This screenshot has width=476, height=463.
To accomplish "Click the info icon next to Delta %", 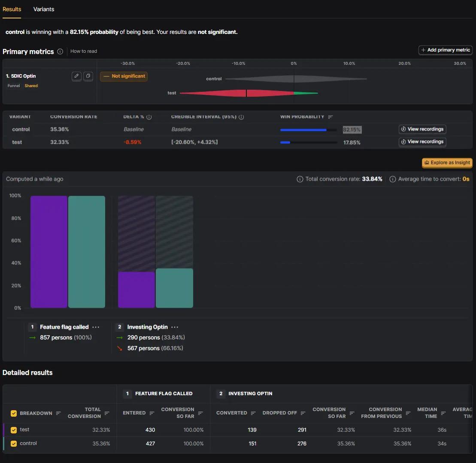I will pyautogui.click(x=149, y=117).
